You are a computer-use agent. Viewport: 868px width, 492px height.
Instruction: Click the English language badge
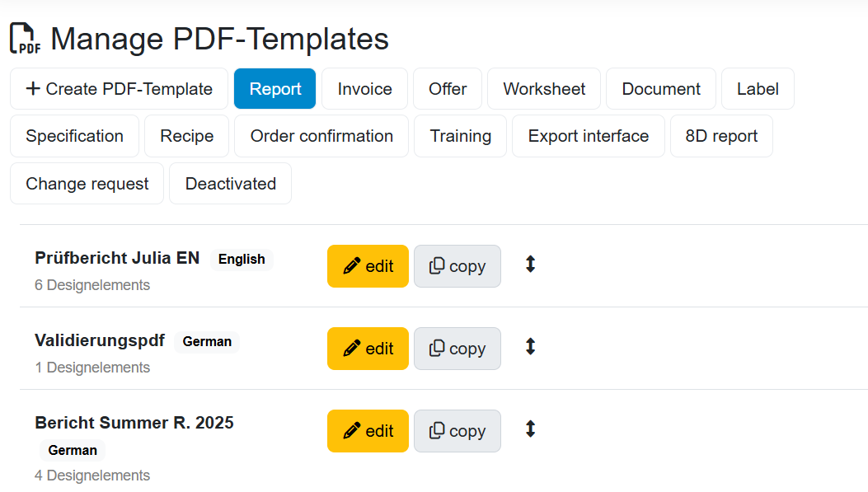242,259
